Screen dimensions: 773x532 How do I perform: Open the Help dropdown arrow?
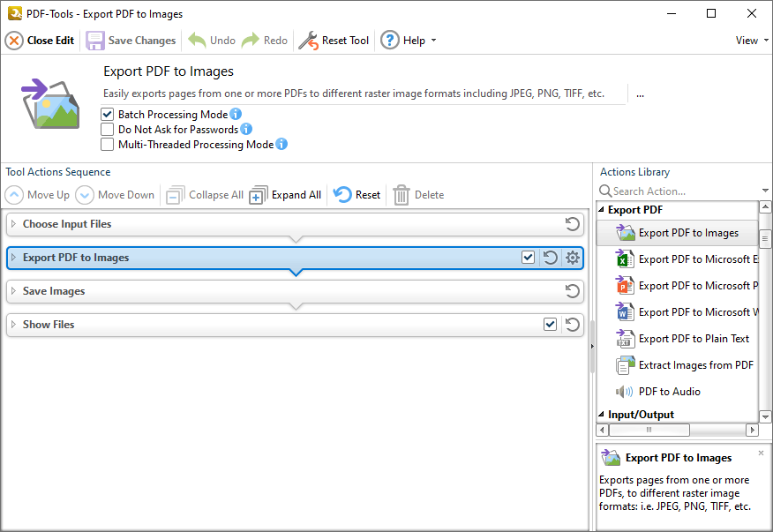coord(434,41)
